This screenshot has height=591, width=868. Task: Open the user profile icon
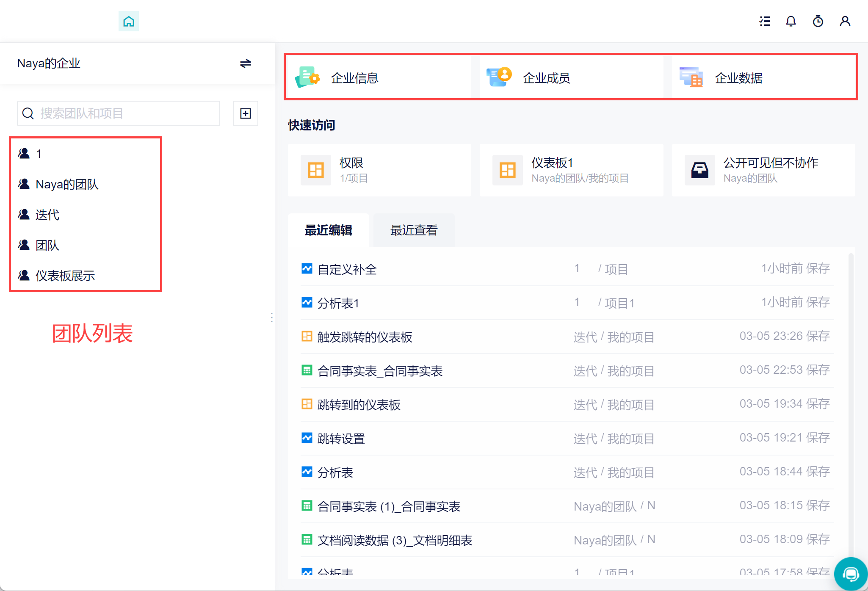point(845,21)
